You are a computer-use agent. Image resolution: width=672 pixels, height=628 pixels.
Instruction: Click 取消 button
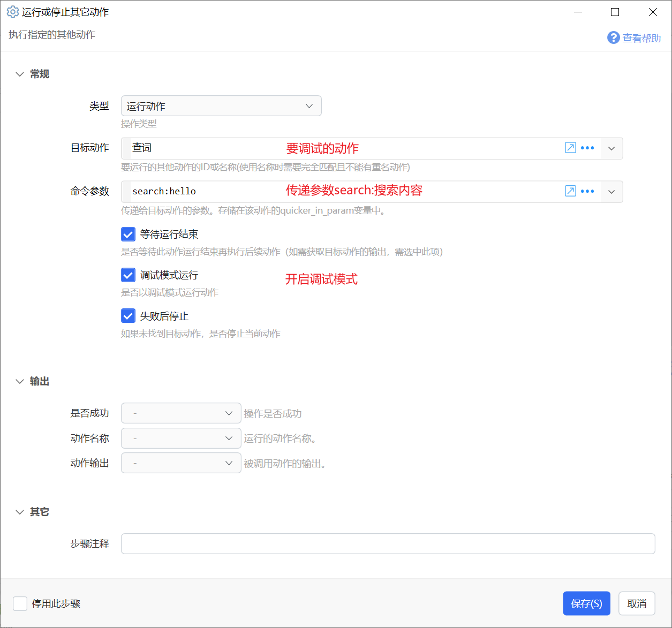637,603
